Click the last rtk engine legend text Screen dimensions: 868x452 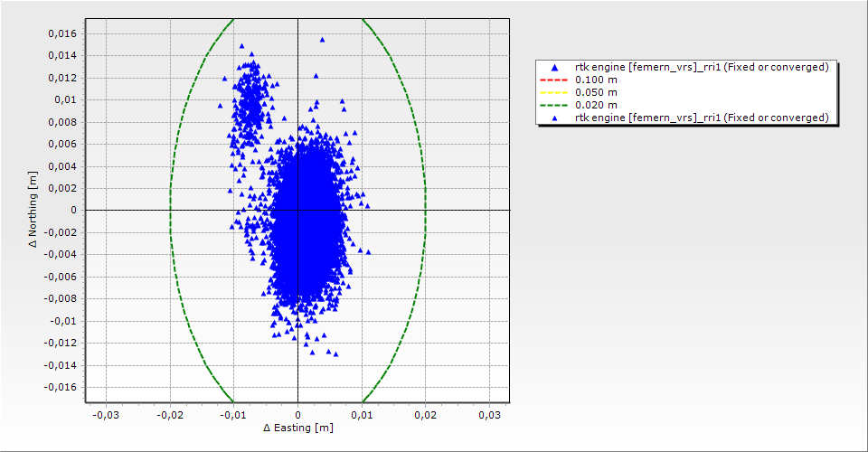[x=702, y=118]
